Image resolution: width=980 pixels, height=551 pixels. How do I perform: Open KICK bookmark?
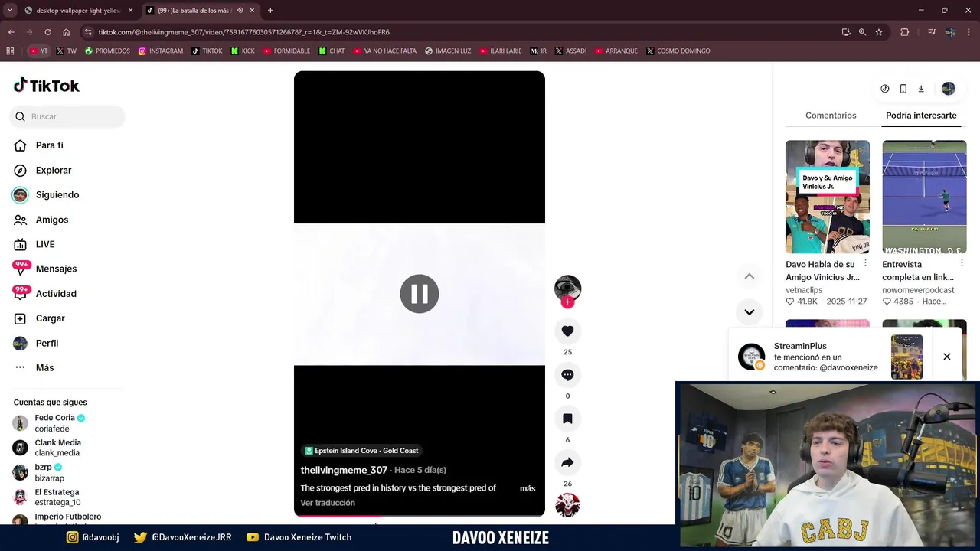click(x=243, y=51)
